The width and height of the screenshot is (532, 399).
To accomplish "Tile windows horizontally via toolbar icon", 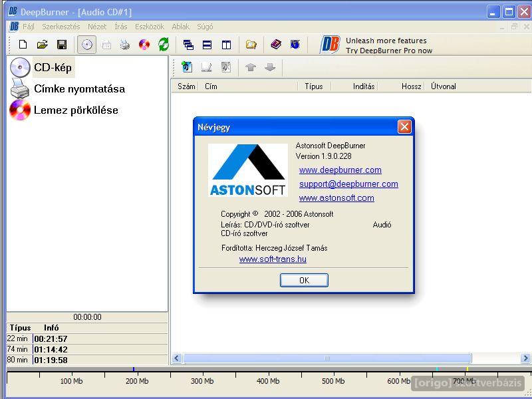I will click(x=207, y=45).
